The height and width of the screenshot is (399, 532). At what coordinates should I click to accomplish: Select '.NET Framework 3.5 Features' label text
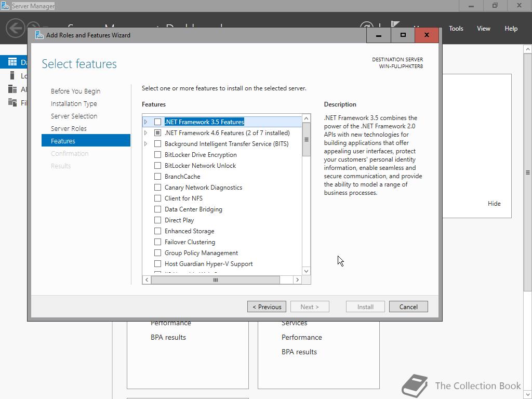click(x=204, y=122)
